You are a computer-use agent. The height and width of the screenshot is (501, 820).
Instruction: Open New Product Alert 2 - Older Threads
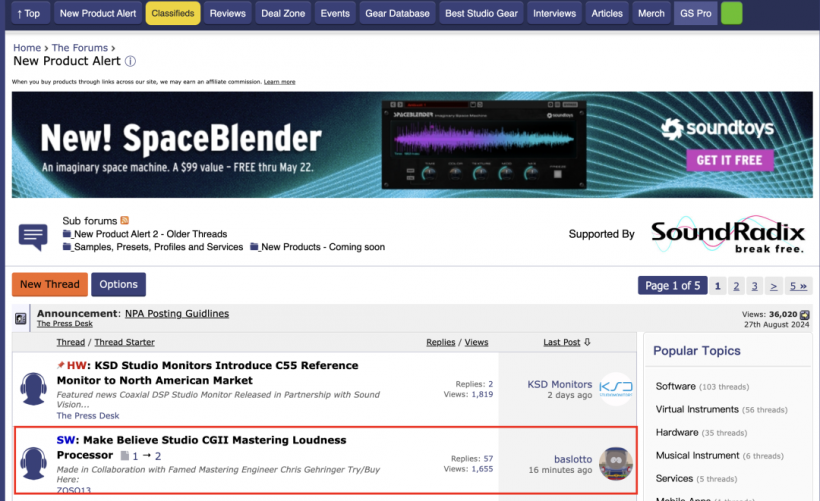[151, 234]
